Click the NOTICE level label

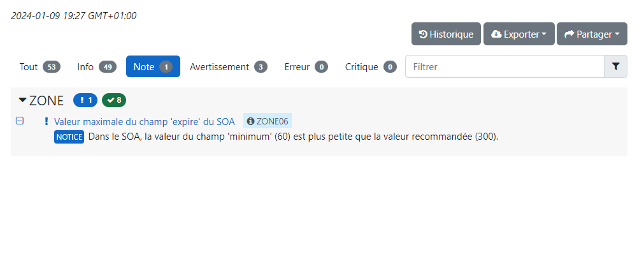tap(69, 137)
